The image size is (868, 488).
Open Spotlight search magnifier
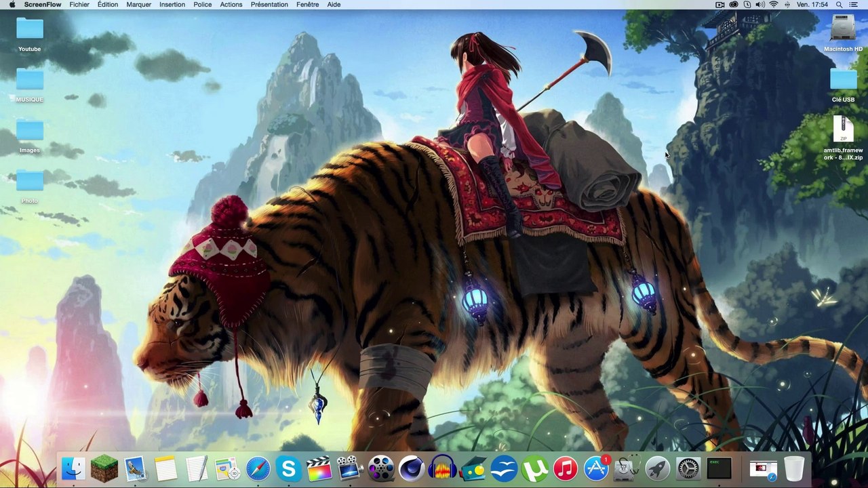[x=840, y=5]
